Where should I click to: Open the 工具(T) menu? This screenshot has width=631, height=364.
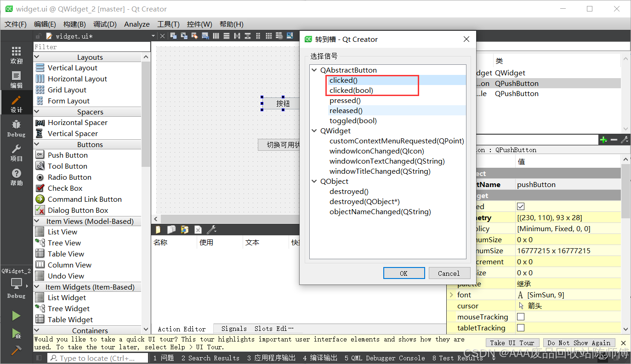(x=168, y=24)
